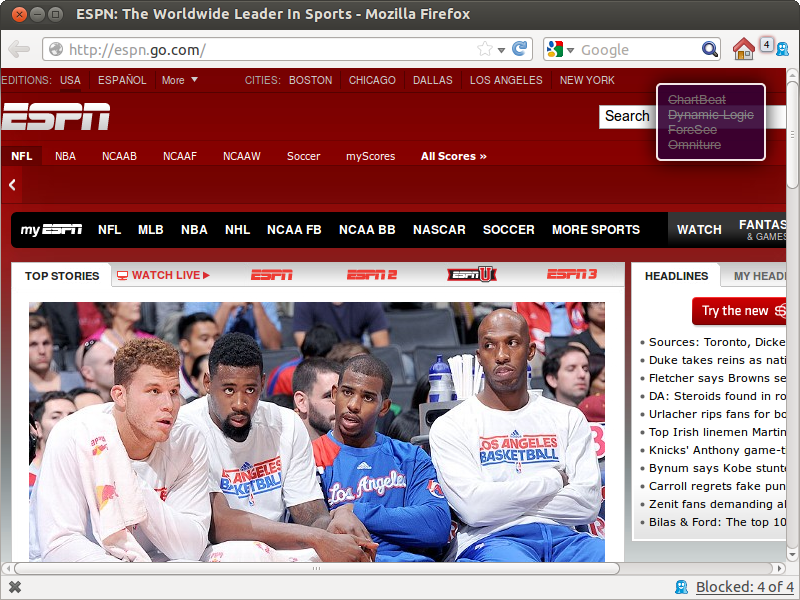Viewport: 800px width, 600px height.
Task: Open NASCAR in the navigation bar
Action: pyautogui.click(x=439, y=230)
